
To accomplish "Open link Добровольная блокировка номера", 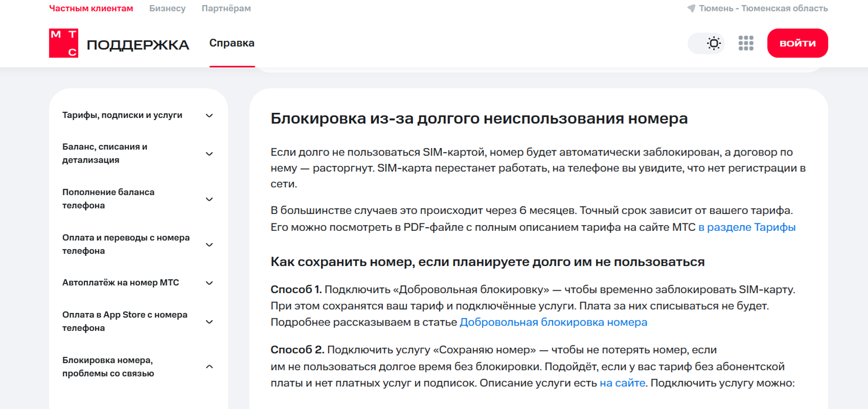I will (x=553, y=322).
